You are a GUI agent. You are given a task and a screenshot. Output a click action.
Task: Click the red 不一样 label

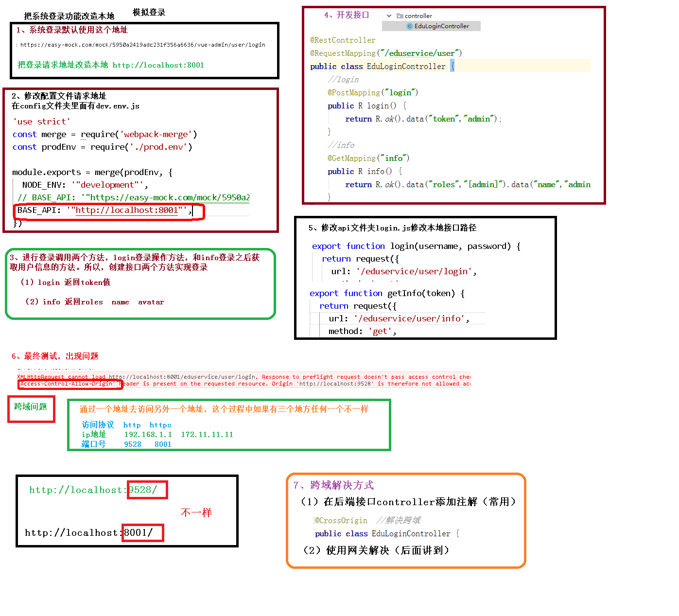coord(196,512)
